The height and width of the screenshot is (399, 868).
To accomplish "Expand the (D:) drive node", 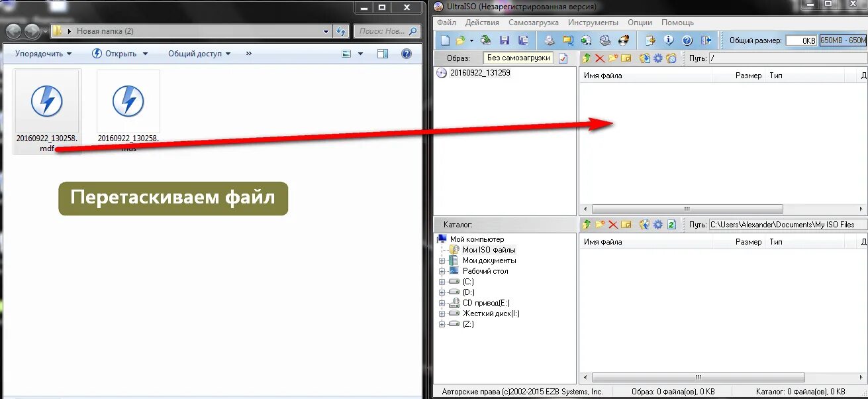I will pyautogui.click(x=442, y=292).
